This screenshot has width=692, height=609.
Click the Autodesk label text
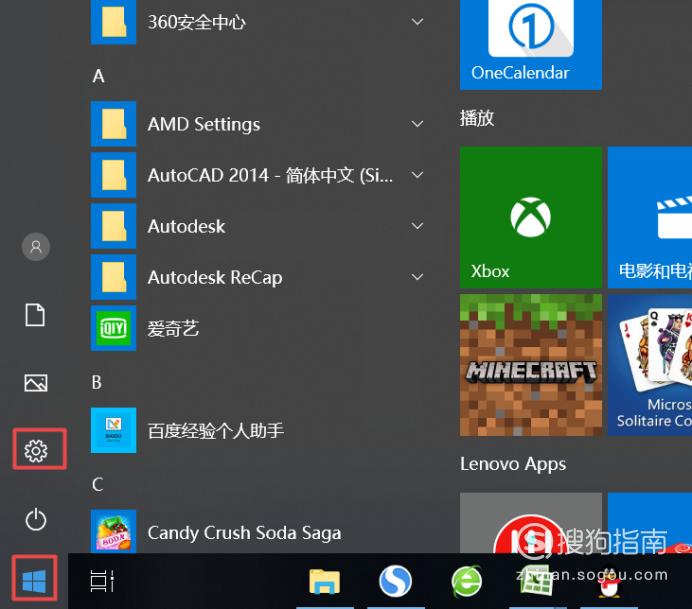(186, 226)
